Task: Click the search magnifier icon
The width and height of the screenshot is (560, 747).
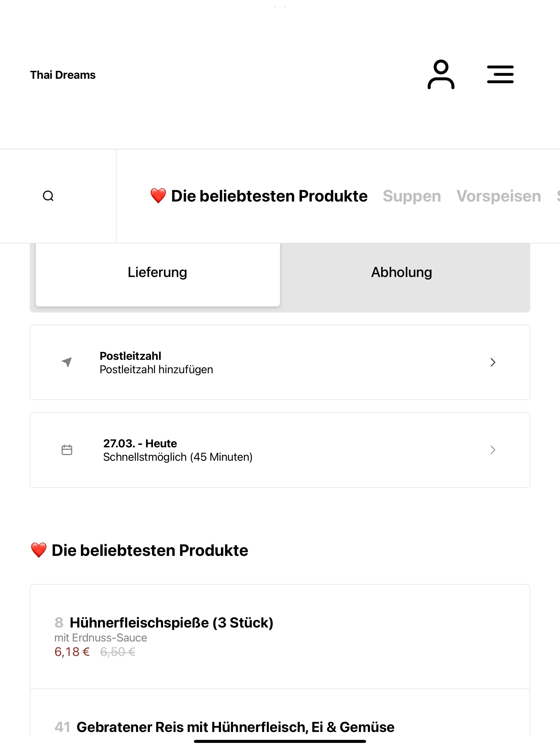Action: pos(48,196)
